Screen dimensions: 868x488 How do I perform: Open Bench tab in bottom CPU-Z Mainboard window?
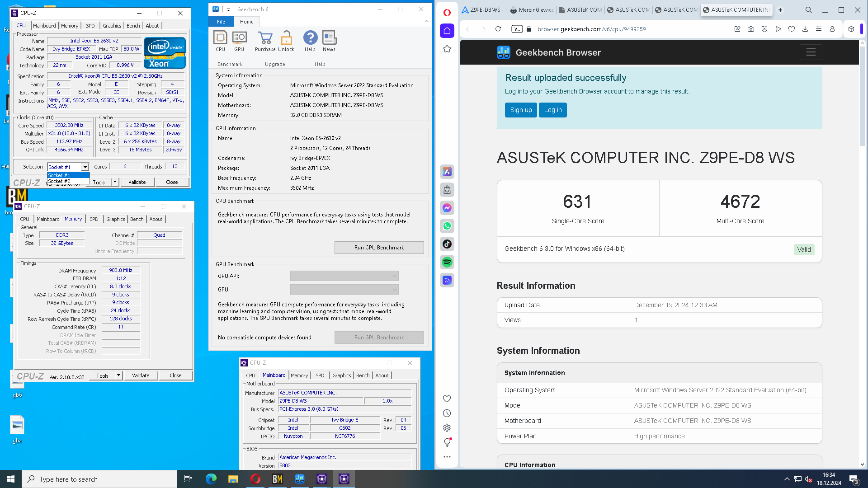363,375
